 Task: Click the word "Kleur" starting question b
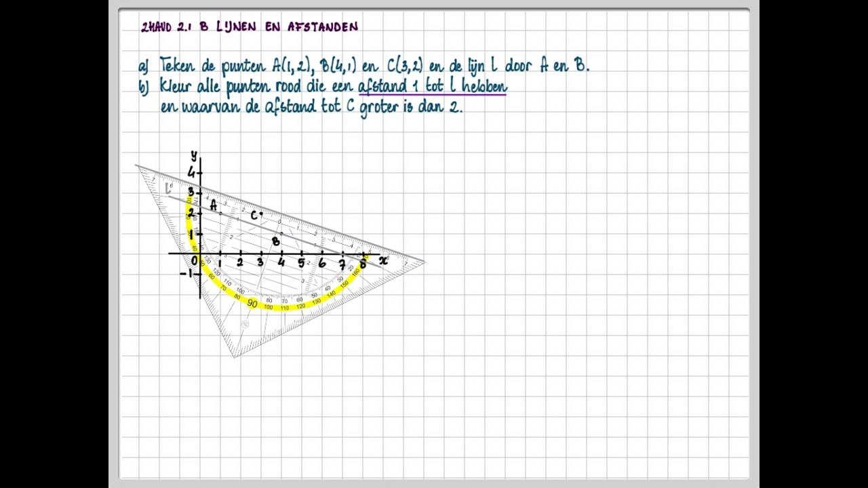click(x=177, y=86)
